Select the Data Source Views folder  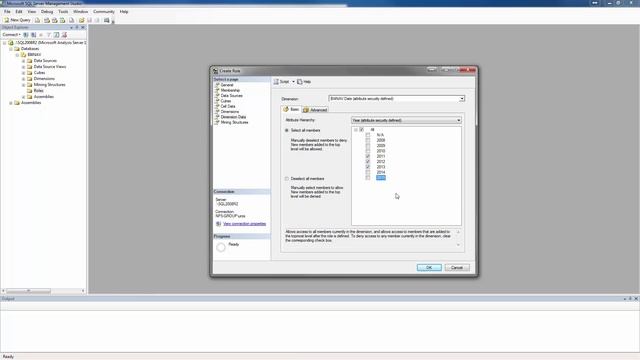[x=49, y=67]
